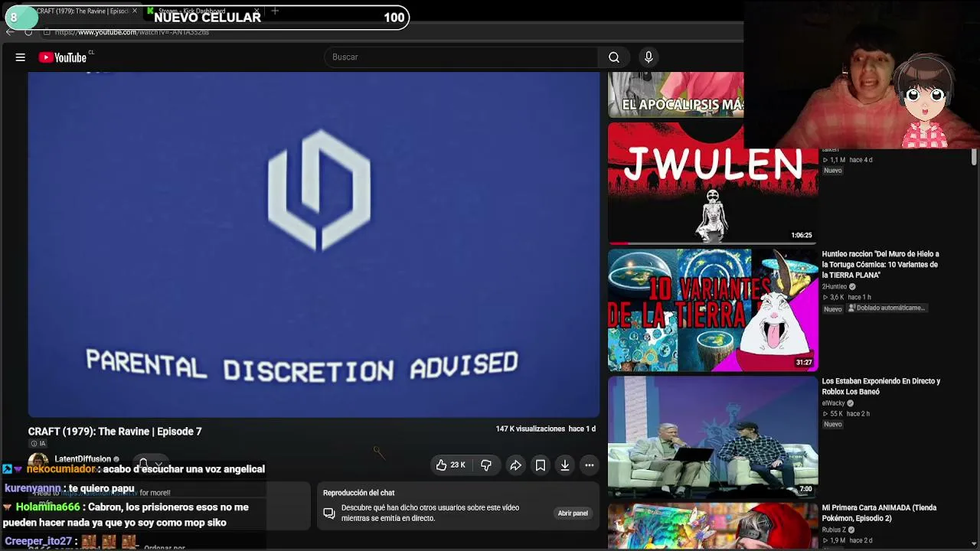The height and width of the screenshot is (551, 980).
Task: Click the Abrir panel button
Action: [573, 514]
